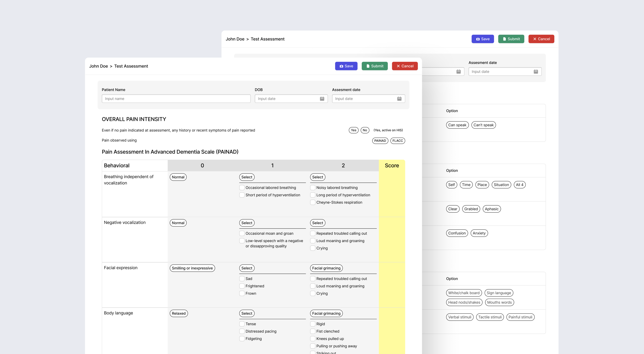The width and height of the screenshot is (644, 354).
Task: Click the partially hidden DOB calendar icon in back window
Action: point(459,71)
